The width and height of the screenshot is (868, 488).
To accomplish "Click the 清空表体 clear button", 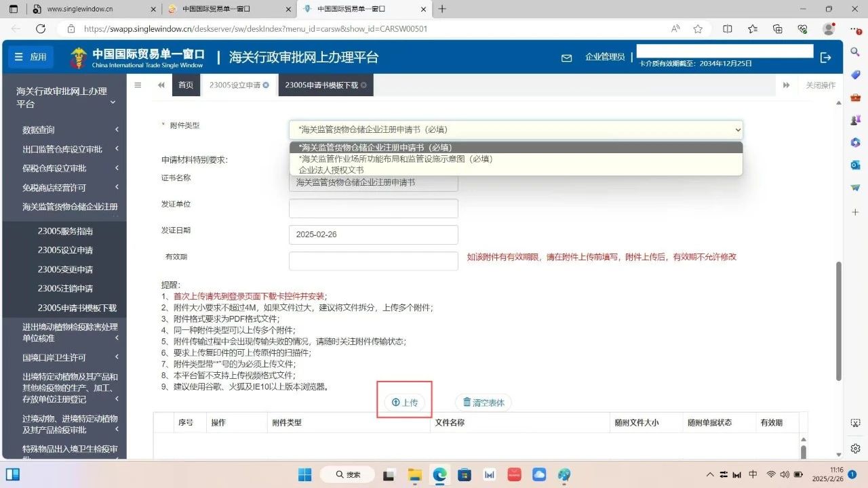I will tap(483, 401).
